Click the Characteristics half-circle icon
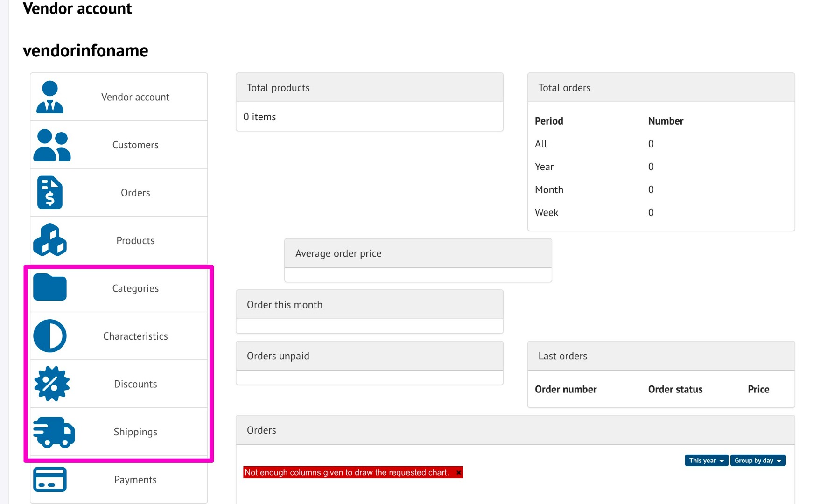This screenshot has width=813, height=504. click(x=50, y=336)
